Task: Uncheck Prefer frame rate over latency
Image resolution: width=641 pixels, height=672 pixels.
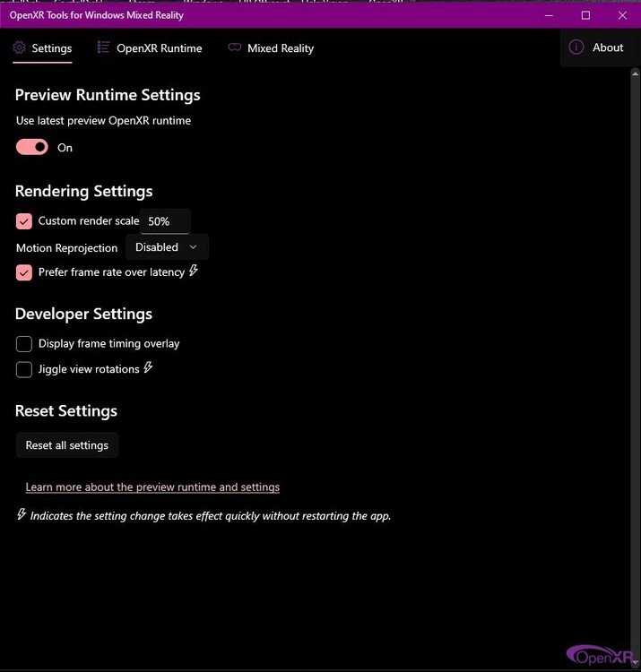Action: click(x=24, y=272)
